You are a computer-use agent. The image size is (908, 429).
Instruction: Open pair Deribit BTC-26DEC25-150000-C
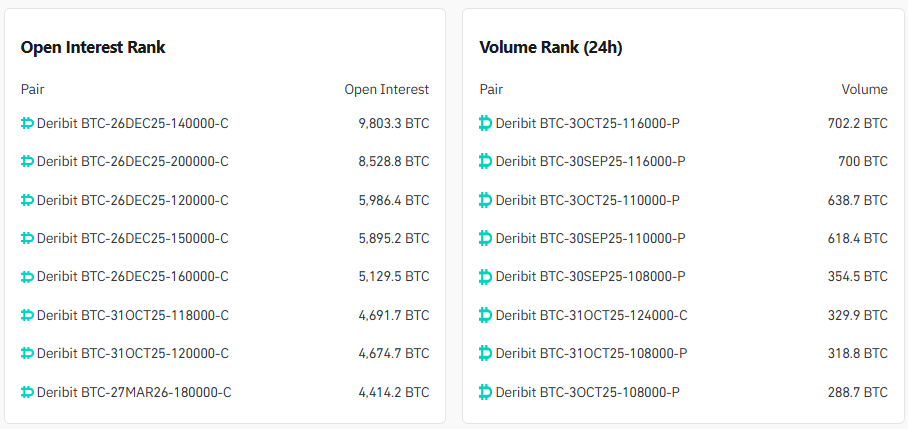pos(133,239)
